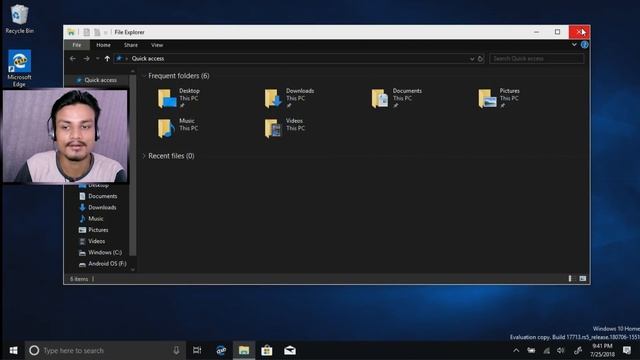
Task: Click the Properties quick access toolbar icon
Action: point(87,32)
